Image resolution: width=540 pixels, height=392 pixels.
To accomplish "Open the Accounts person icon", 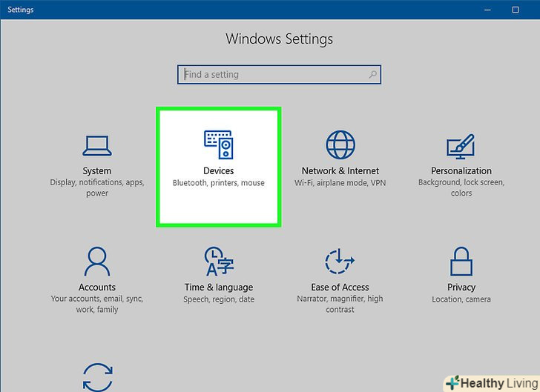I will 97,262.
